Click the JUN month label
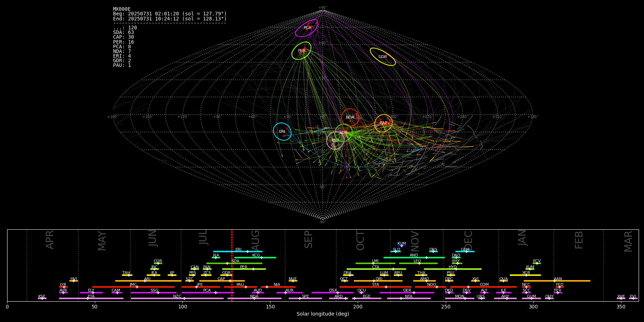 tap(153, 238)
